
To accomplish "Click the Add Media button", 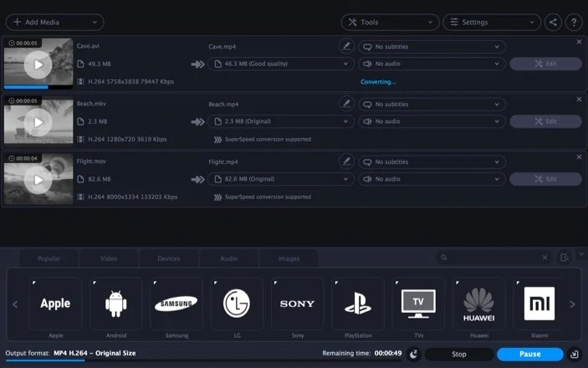I will 54,23.
